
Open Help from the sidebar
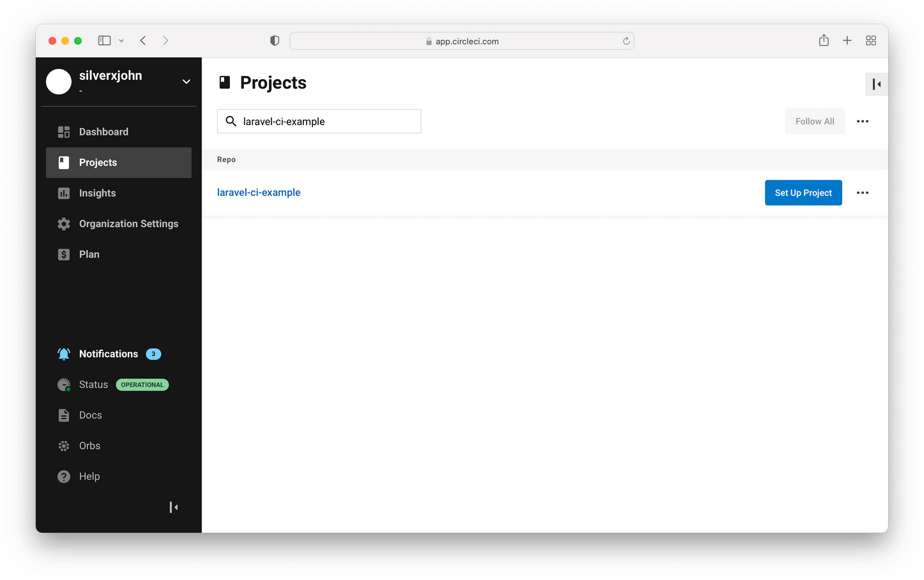(x=89, y=477)
